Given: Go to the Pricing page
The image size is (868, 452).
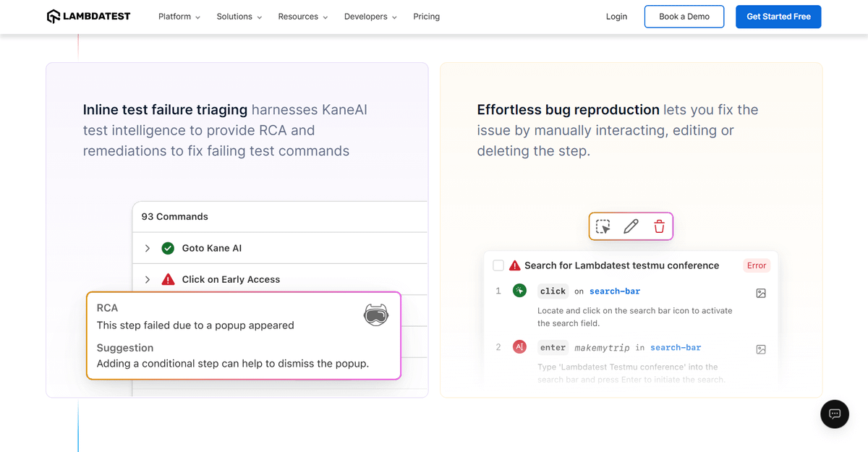Looking at the screenshot, I should (x=426, y=17).
